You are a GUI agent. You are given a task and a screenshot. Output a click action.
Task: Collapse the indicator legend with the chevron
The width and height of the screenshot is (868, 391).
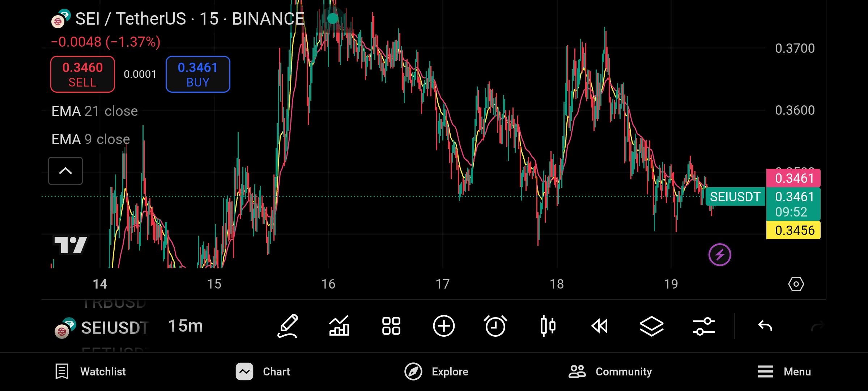click(65, 171)
